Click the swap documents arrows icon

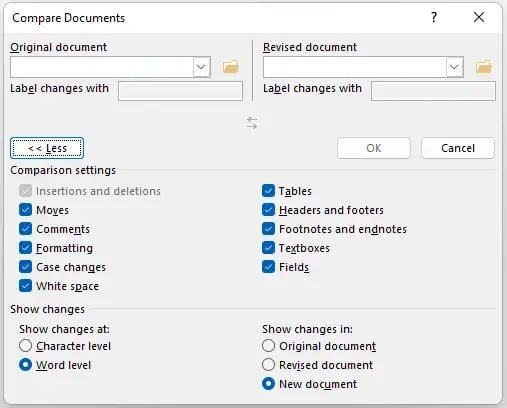pyautogui.click(x=252, y=123)
